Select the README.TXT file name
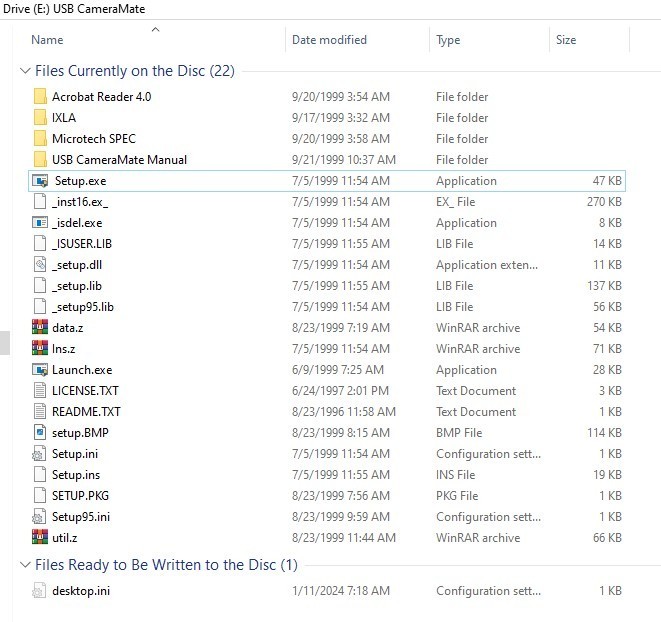 86,412
